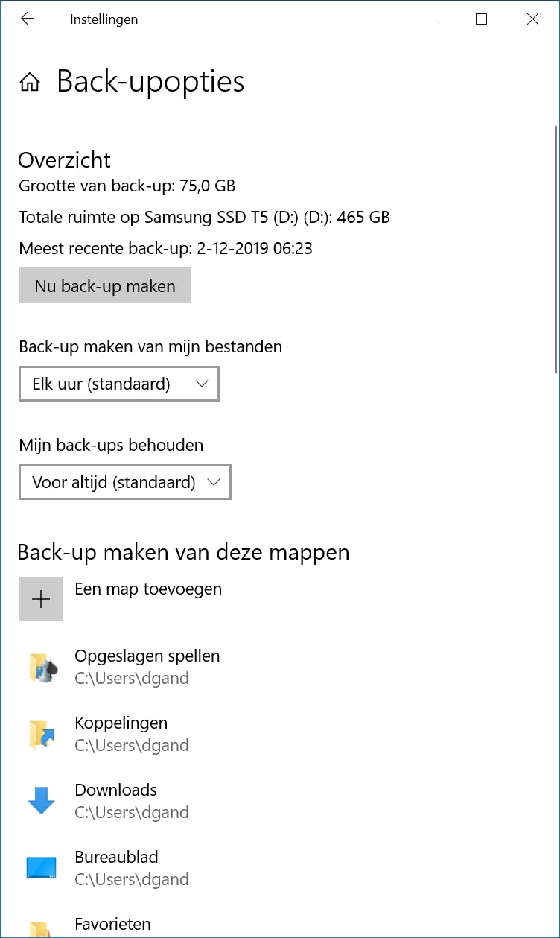Click the vertical scrollbar thumb
This screenshot has height=938, width=560.
tap(556, 250)
